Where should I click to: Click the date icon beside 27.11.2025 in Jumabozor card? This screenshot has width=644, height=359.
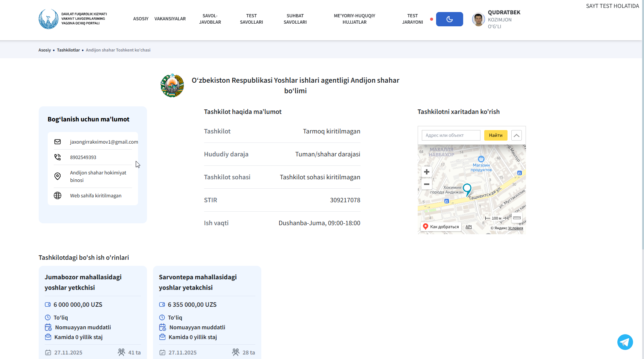(48, 353)
